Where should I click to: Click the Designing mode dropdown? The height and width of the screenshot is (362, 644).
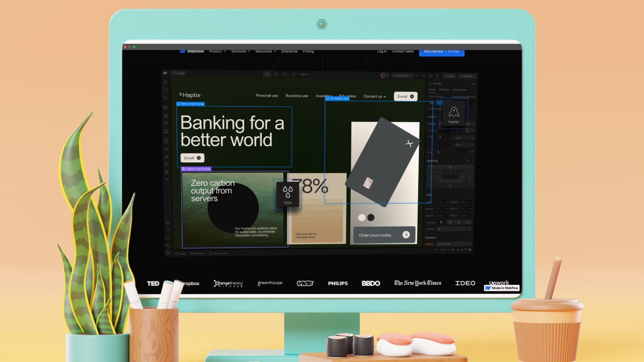[x=402, y=76]
